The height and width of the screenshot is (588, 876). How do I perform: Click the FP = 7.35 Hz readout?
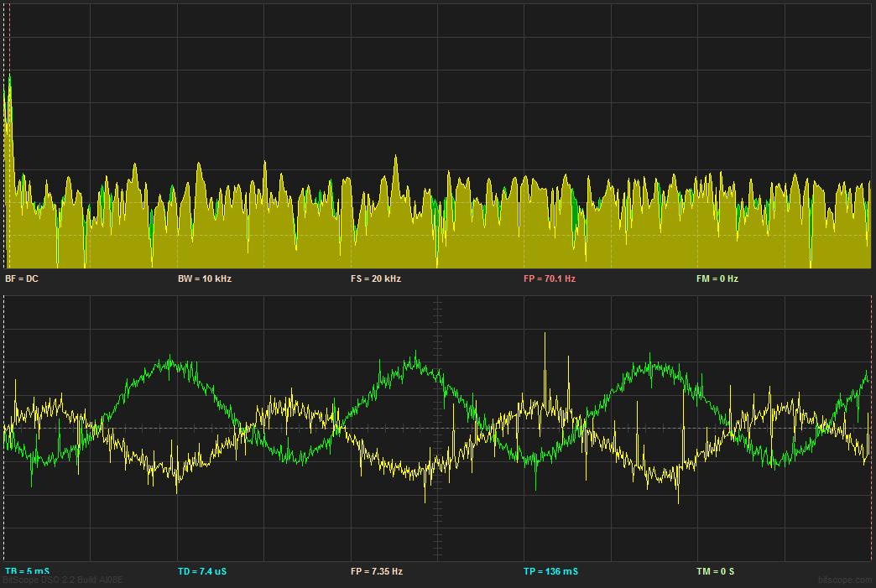pos(377,570)
